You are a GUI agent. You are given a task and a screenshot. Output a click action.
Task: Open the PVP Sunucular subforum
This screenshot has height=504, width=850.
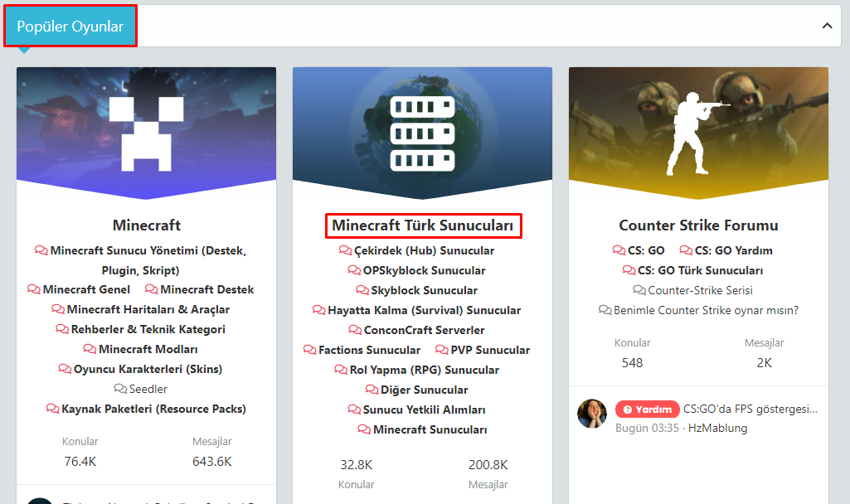(490, 350)
